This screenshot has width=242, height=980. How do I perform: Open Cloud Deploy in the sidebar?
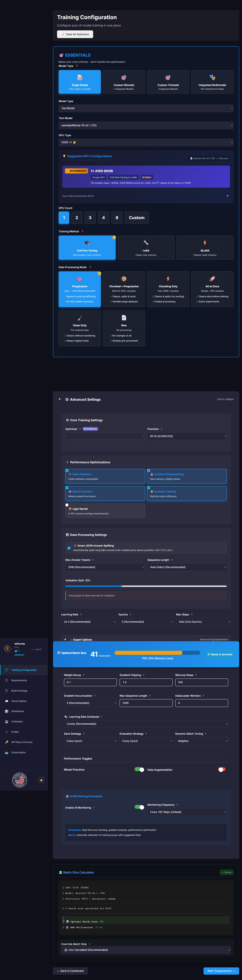[x=19, y=701]
